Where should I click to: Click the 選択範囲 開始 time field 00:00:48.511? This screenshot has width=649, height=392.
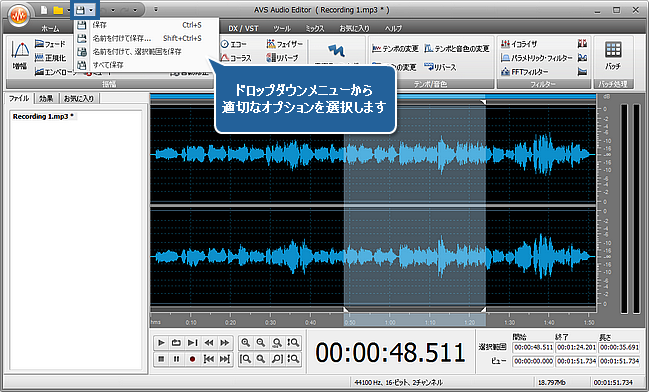point(533,347)
